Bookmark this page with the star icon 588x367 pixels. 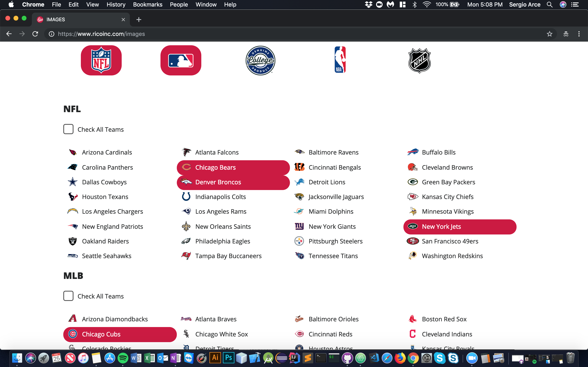click(549, 34)
